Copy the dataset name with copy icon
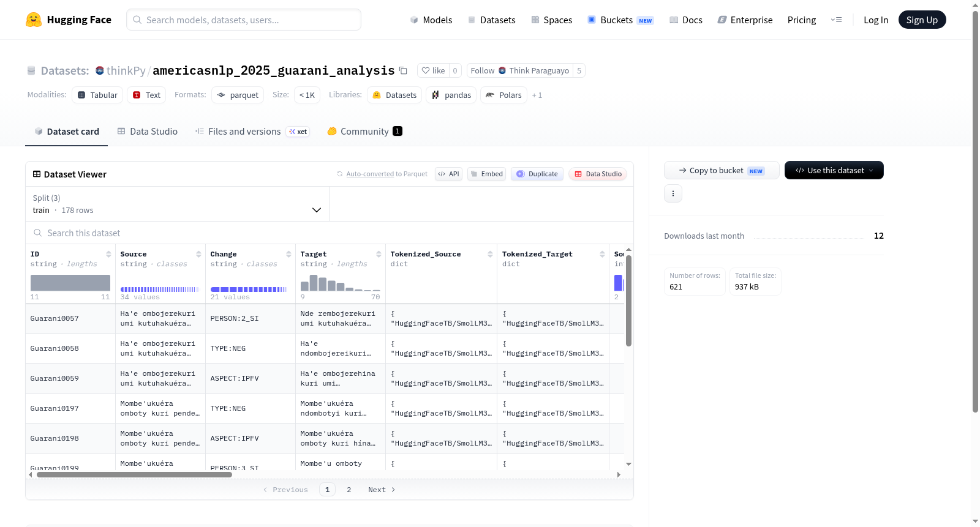 coord(403,70)
